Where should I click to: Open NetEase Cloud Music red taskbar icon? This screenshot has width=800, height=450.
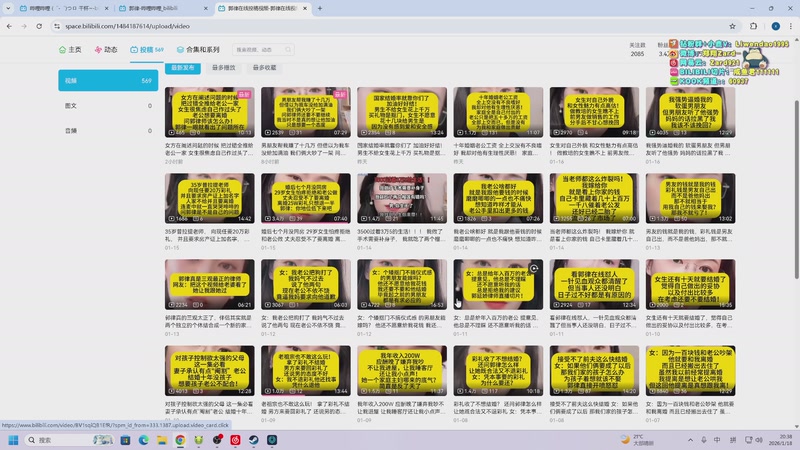click(235, 440)
